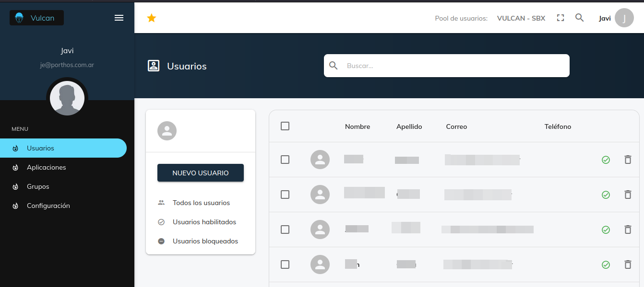This screenshot has height=287, width=644.
Task: Click green enabled status icon in second row
Action: 606,195
